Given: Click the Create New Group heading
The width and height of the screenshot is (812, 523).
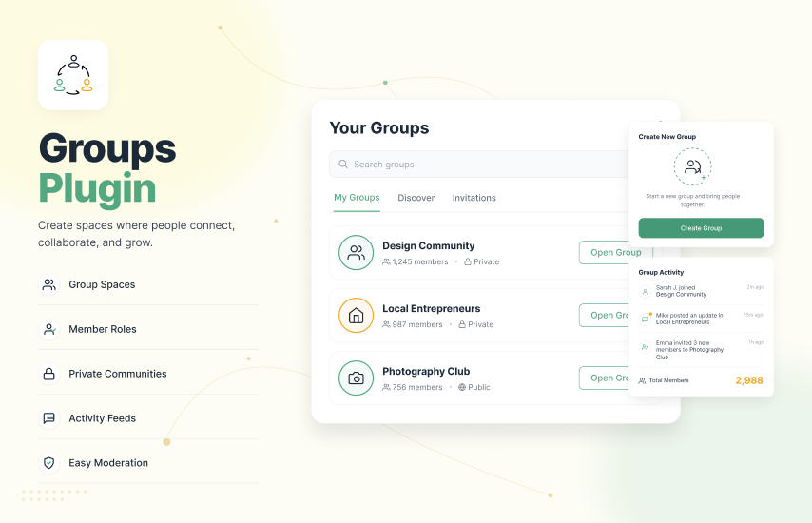Looking at the screenshot, I should 667,137.
